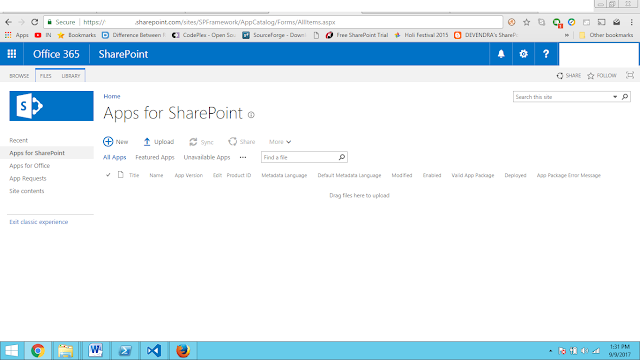Click Apps for SharePoint in the sidebar
The height and width of the screenshot is (360, 640).
[37, 153]
